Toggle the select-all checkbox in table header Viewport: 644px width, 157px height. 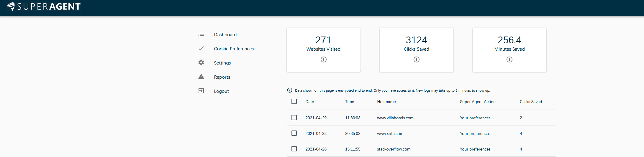pyautogui.click(x=294, y=101)
